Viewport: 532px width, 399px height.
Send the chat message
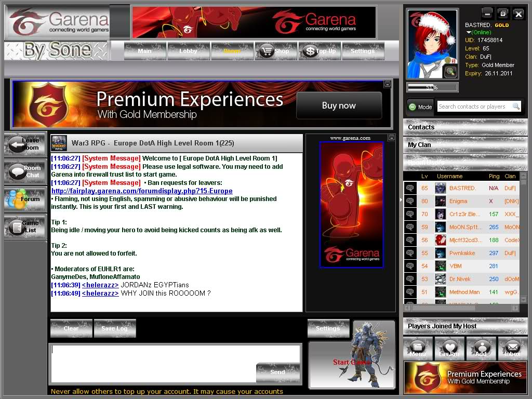tap(278, 372)
